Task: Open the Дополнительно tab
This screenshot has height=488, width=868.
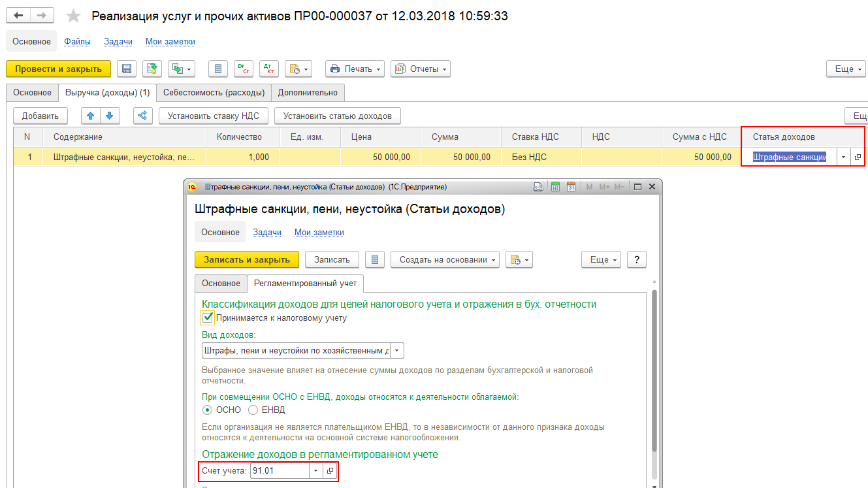Action: click(x=308, y=92)
